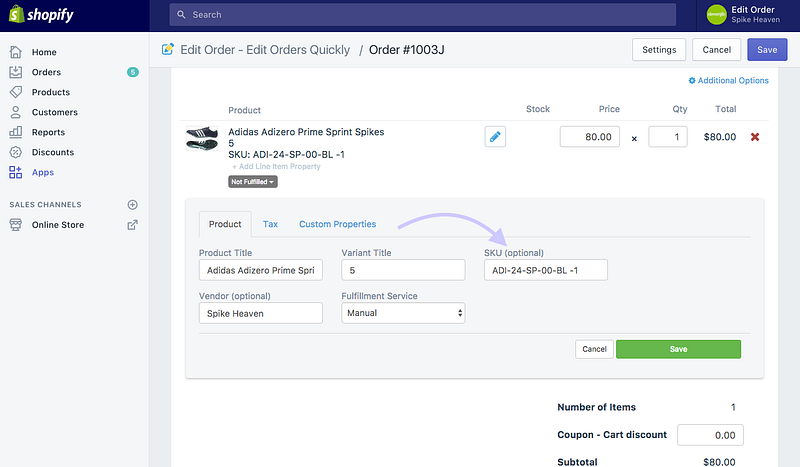Image resolution: width=800 pixels, height=467 pixels.
Task: Click the Apps grid icon
Action: click(x=16, y=173)
